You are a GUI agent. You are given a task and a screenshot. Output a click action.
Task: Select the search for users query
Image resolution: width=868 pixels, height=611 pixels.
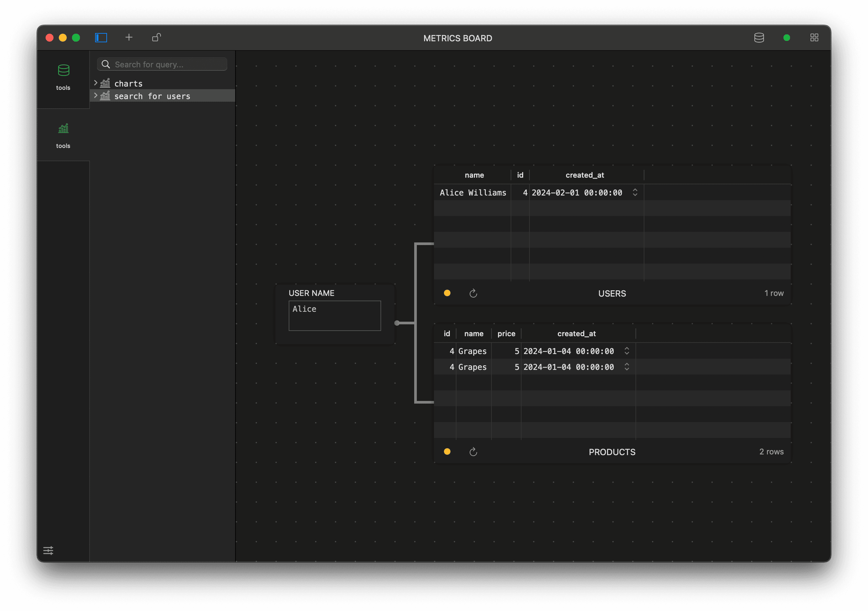click(163, 96)
